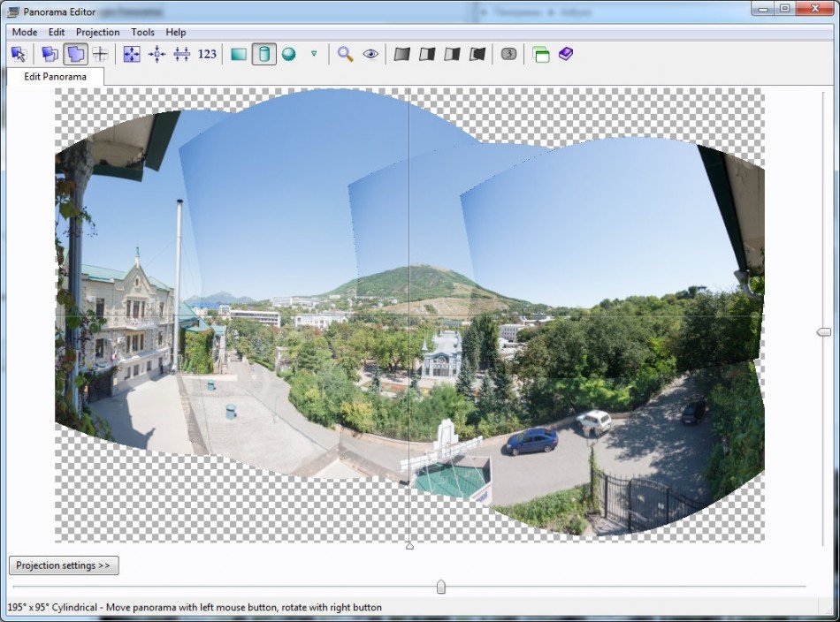The image size is (840, 622).
Task: Open the Help menu
Action: pos(176,32)
